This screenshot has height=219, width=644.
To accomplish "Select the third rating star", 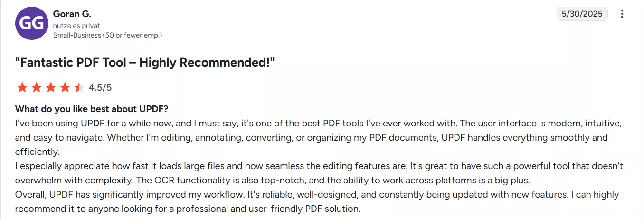I will (x=50, y=87).
